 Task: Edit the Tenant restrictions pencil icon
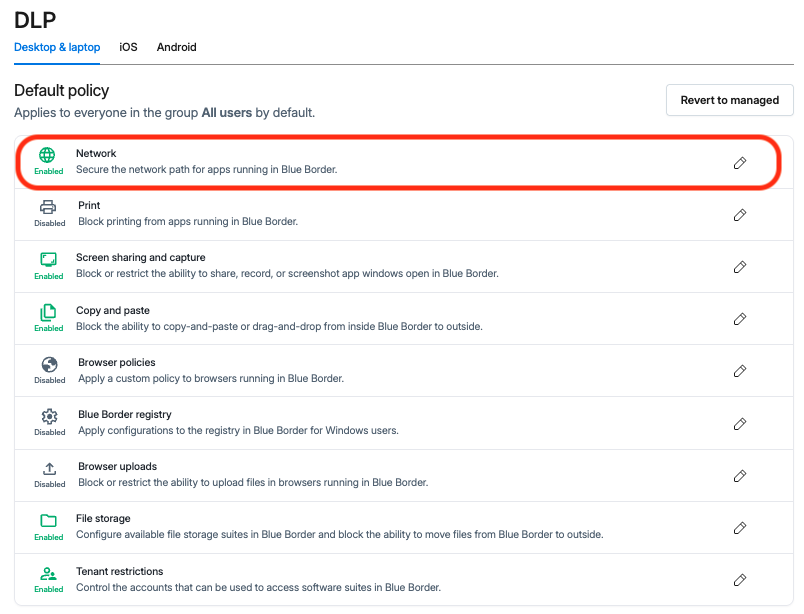739,580
